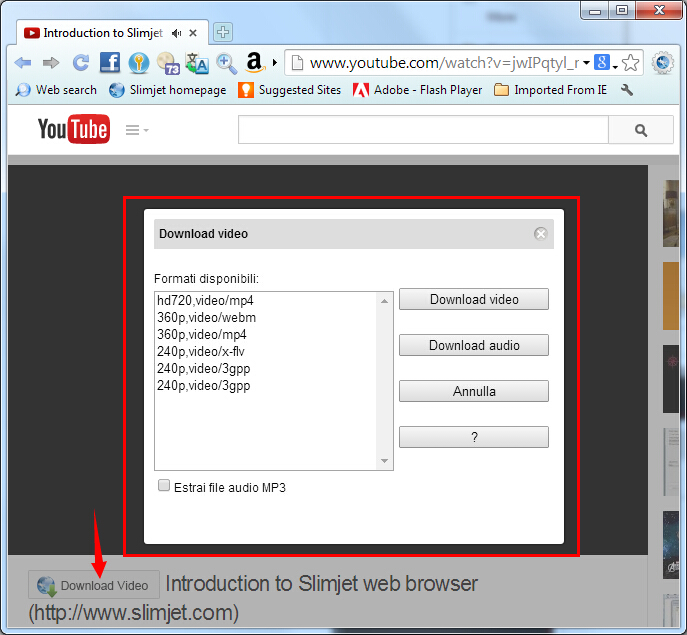Image resolution: width=687 pixels, height=635 pixels.
Task: Click the Download video button in dialog
Action: click(x=474, y=299)
